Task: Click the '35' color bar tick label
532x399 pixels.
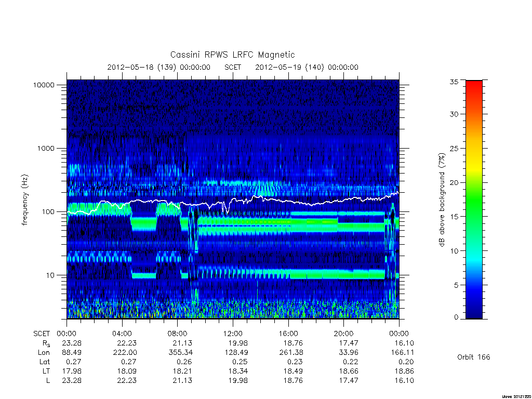Action: 454,82
